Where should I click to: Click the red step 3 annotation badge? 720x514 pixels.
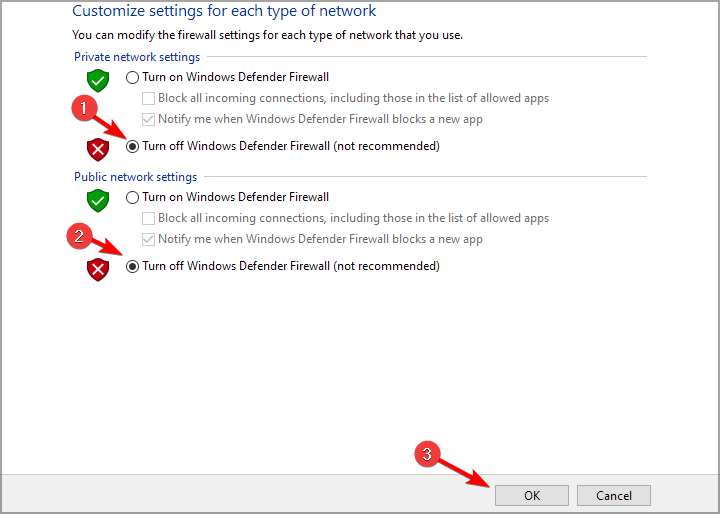pos(427,453)
